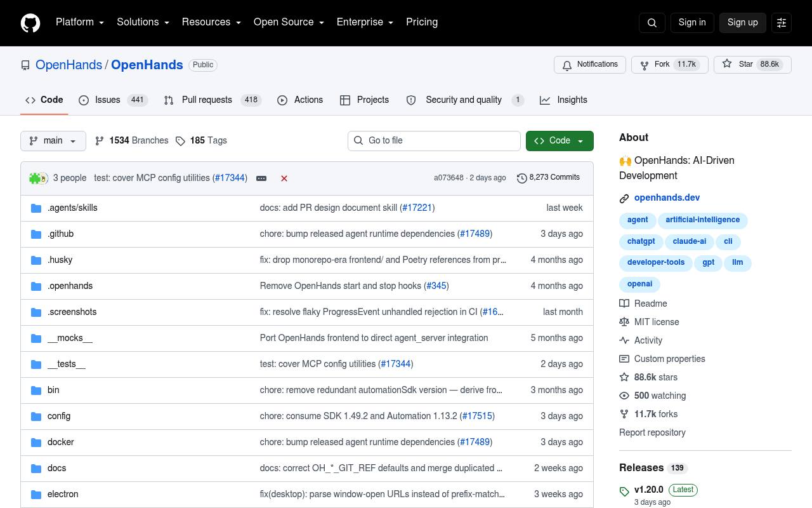Click the Sign up button
The image size is (812, 508).
743,22
